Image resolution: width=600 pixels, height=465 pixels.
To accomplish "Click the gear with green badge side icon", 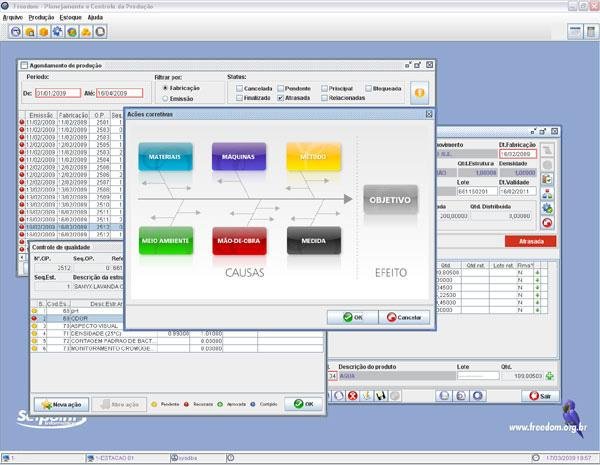I will pos(547,208).
